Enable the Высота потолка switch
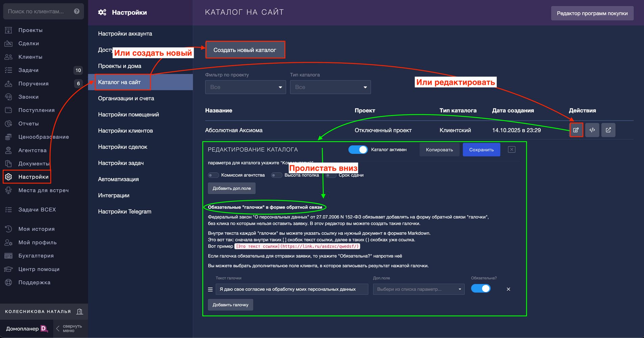Viewport: 644px width, 338px height. point(277,175)
